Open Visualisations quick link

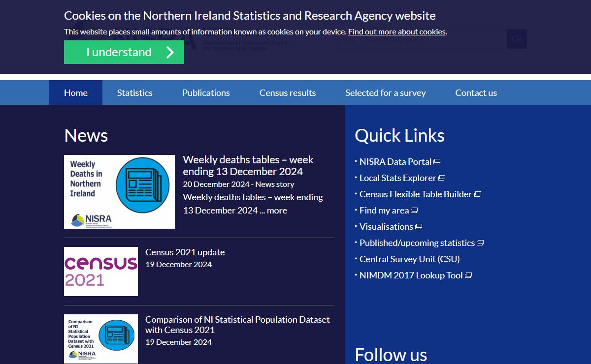tap(386, 226)
